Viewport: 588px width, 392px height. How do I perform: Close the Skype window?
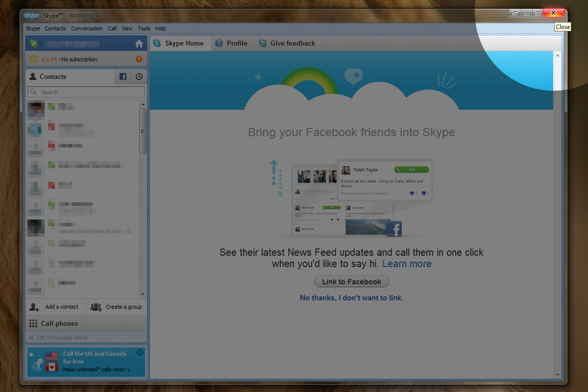[x=553, y=13]
